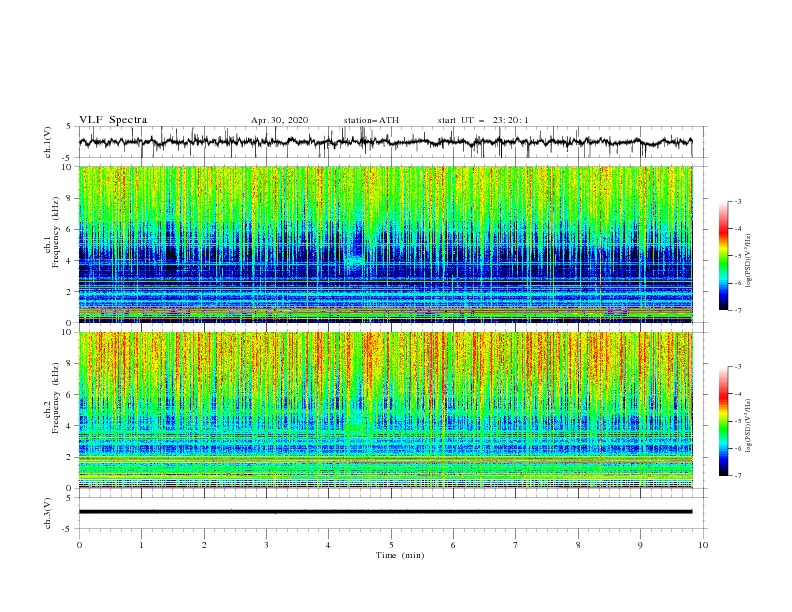The height and width of the screenshot is (612, 792).
Task: Click the 'start UT = 23:20:1' label
Action: tap(483, 120)
